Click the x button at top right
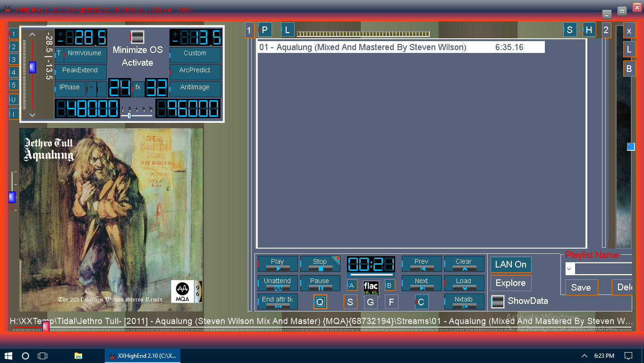644x363 pixels. pos(629,31)
